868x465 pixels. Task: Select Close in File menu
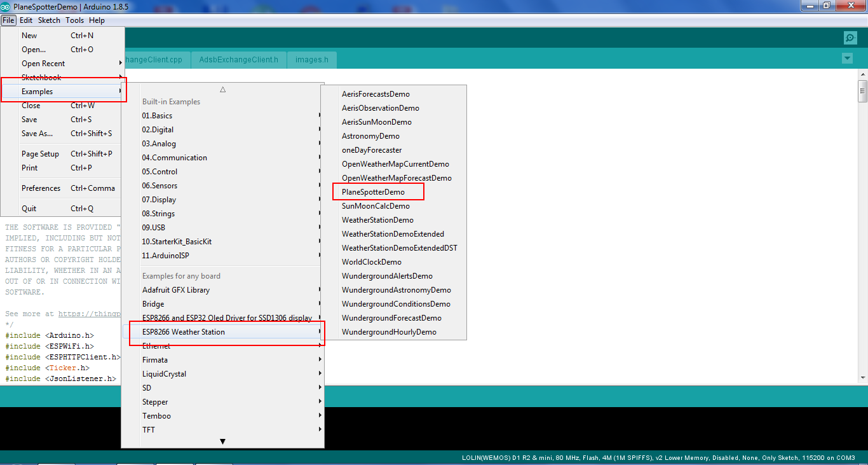coord(63,106)
